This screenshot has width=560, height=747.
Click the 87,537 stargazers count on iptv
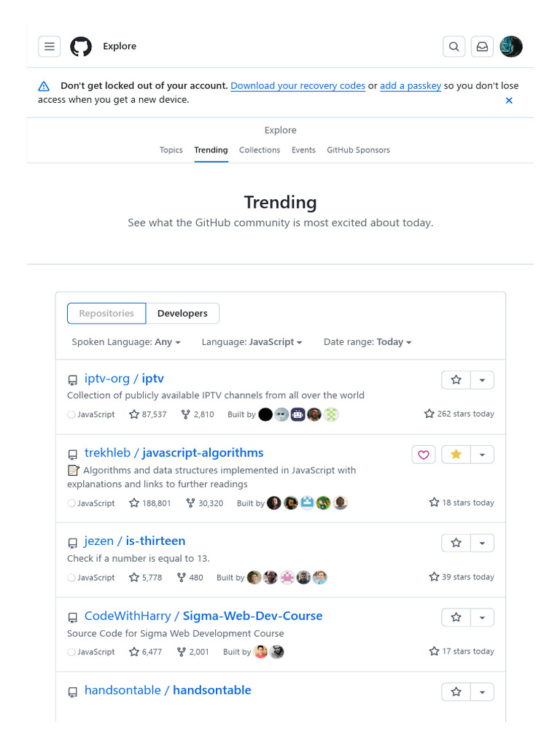point(148,414)
